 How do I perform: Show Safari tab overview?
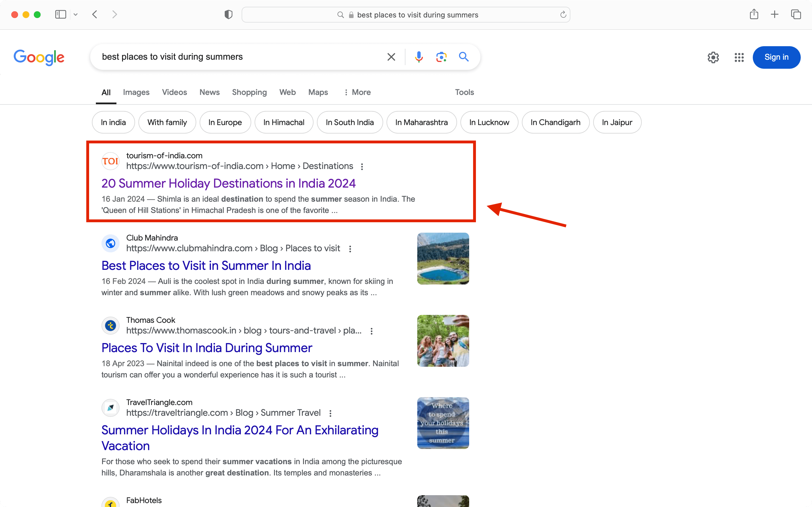pos(796,14)
